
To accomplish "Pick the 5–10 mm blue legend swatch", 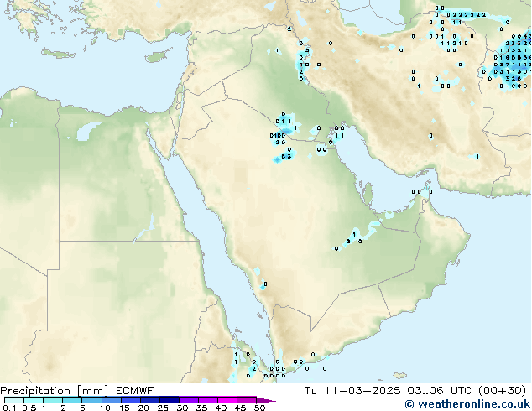I will coord(91,400).
